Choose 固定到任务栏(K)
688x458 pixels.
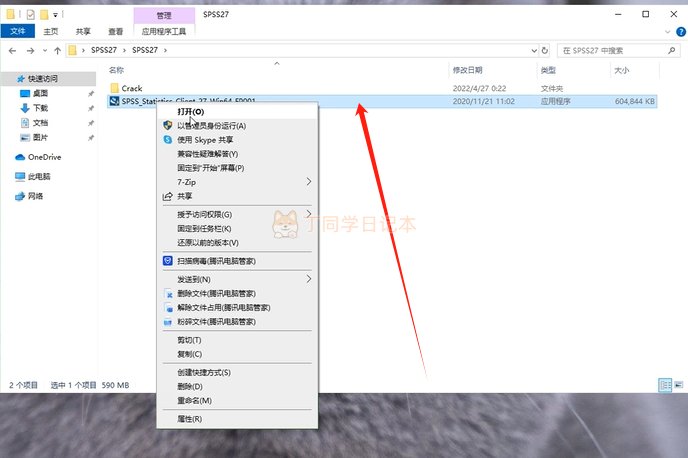point(237,229)
